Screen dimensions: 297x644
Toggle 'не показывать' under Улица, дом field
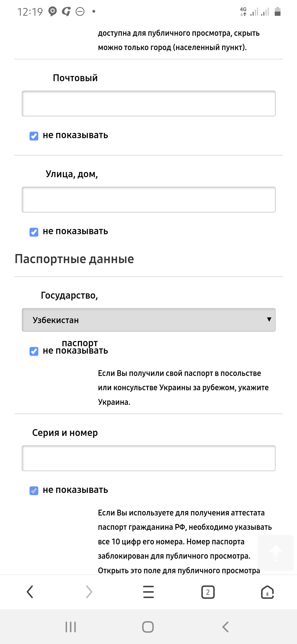34,232
